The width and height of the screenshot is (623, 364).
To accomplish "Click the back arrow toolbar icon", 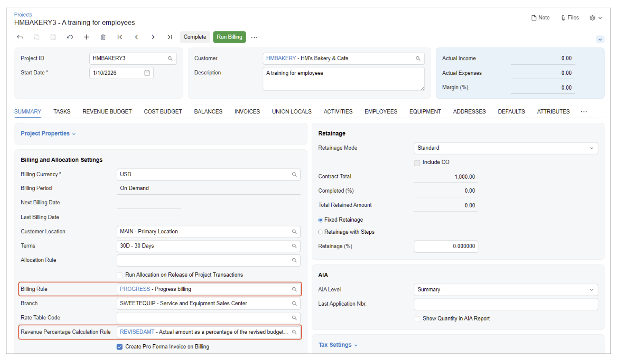I will point(20,37).
